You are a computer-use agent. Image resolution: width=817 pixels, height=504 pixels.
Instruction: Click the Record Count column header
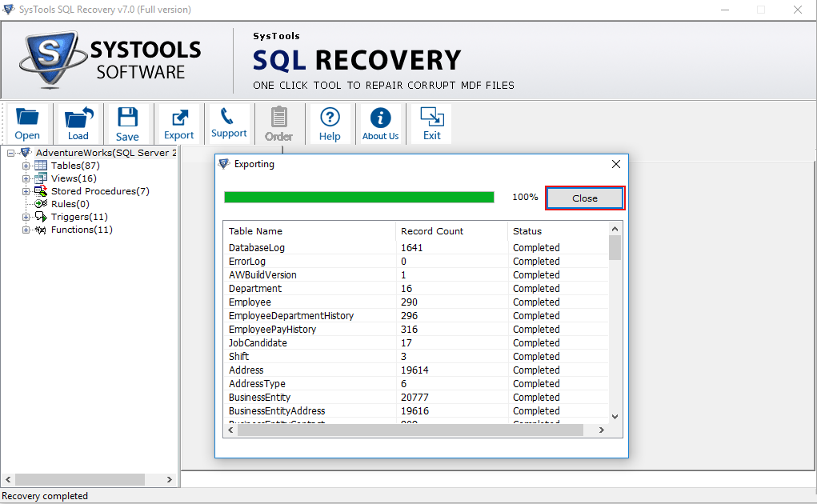(x=452, y=231)
